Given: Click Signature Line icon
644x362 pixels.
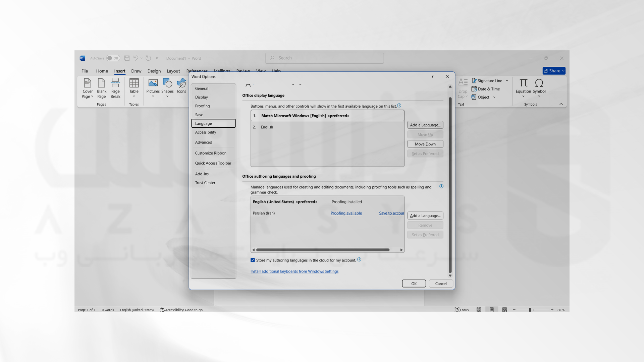Looking at the screenshot, I should point(474,81).
